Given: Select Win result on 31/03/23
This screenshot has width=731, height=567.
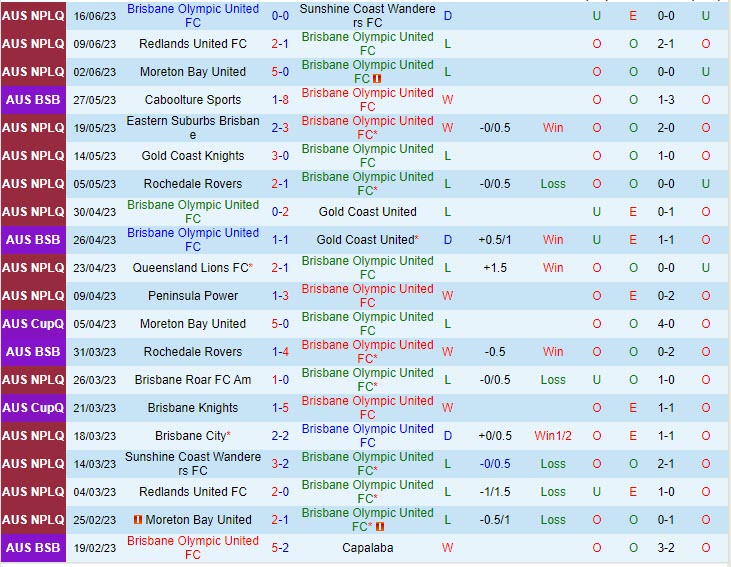Looking at the screenshot, I should (x=553, y=352).
